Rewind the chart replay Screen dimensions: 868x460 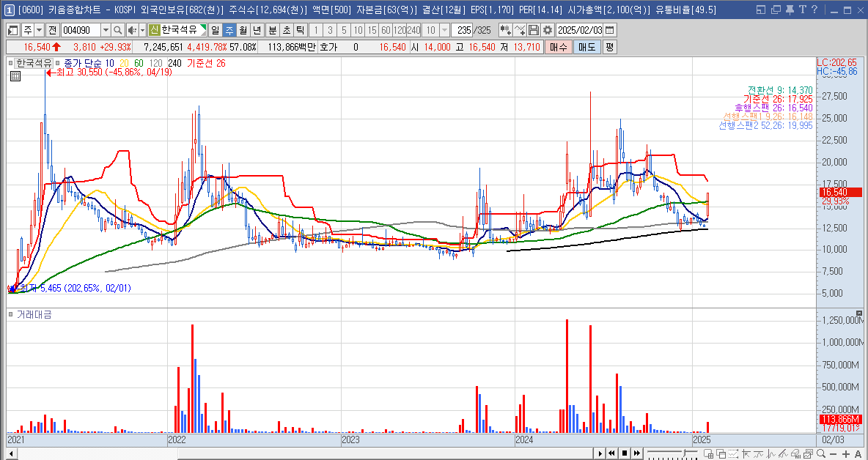pos(611,453)
